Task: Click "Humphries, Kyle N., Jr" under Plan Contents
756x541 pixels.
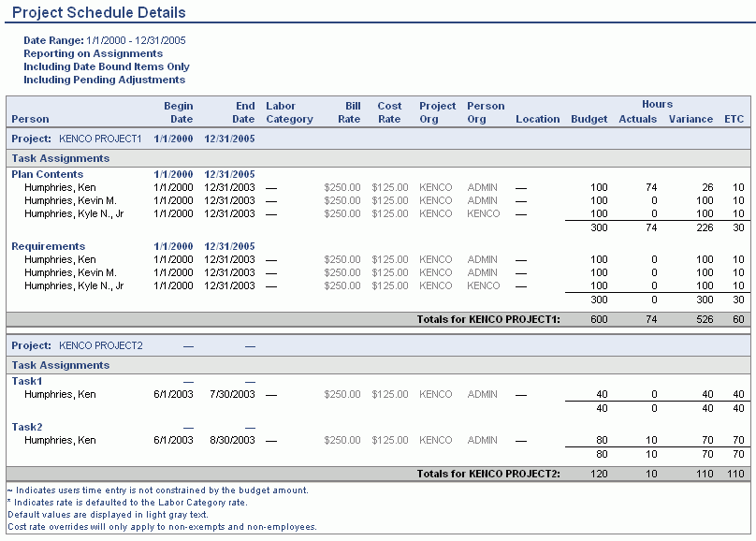Action: click(74, 213)
